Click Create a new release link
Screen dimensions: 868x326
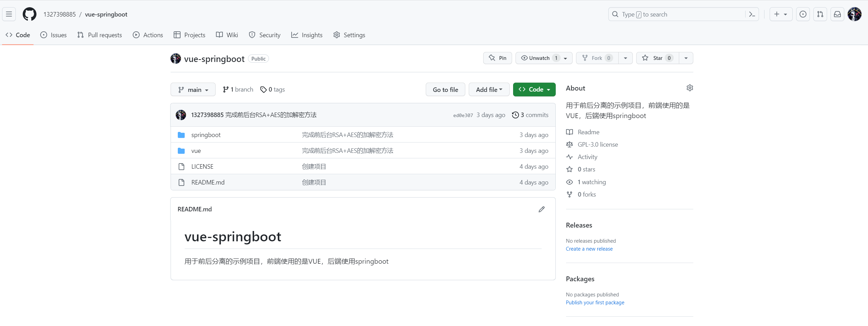pos(589,249)
